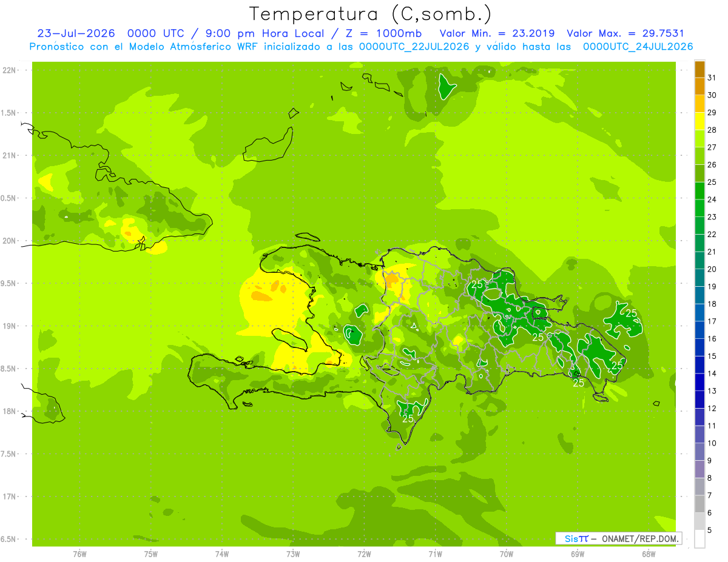The height and width of the screenshot is (562, 728).
Task: Click the '75W' longitude label
Action: click(x=151, y=554)
